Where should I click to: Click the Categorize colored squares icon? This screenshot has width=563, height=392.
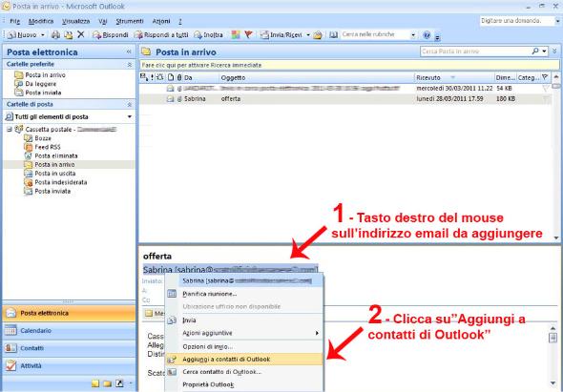click(236, 35)
